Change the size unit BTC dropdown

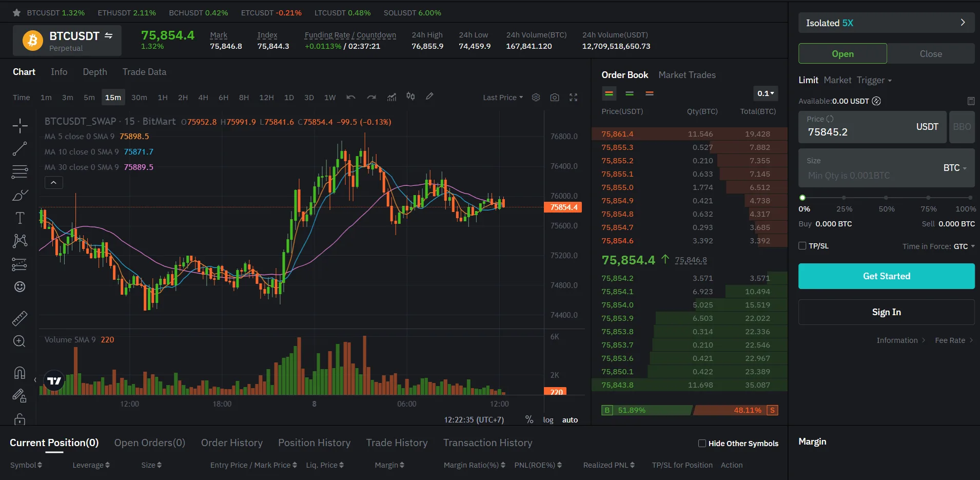(x=954, y=168)
